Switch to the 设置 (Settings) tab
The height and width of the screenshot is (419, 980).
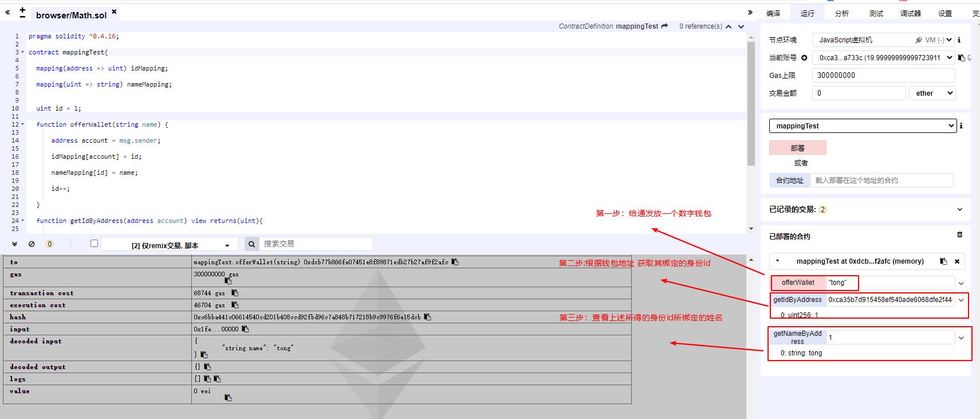945,13
